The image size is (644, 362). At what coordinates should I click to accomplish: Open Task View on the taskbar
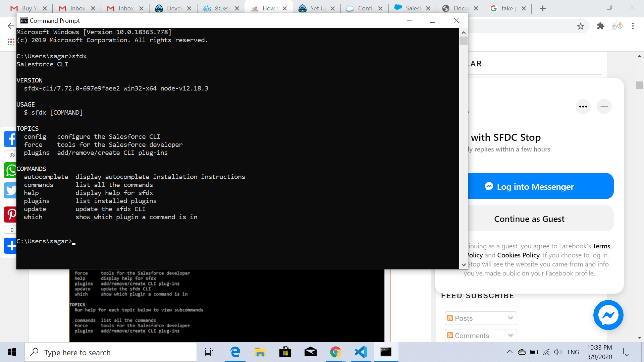click(x=209, y=352)
